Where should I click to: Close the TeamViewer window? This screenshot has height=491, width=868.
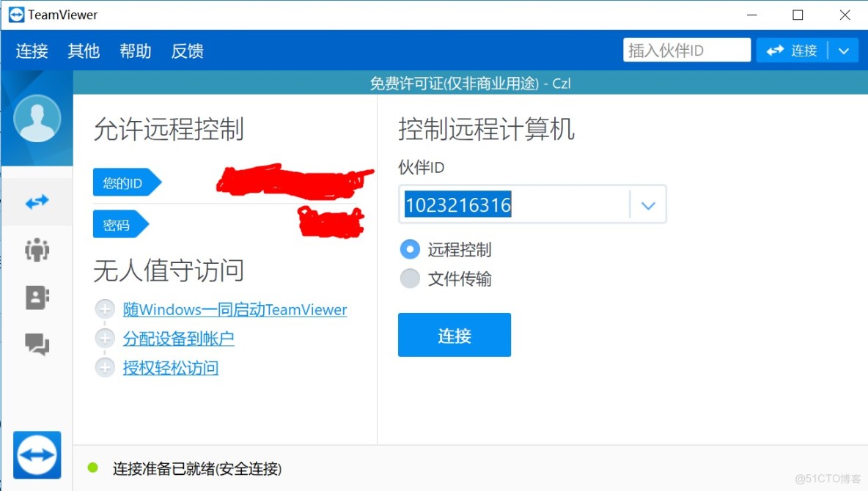point(845,15)
